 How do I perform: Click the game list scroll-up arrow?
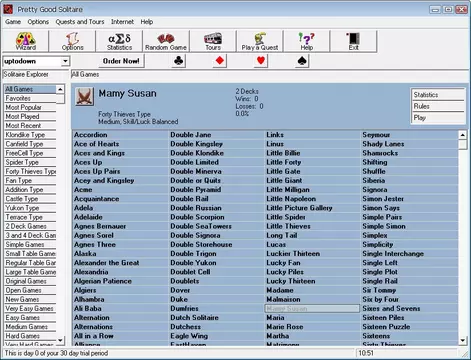(462, 135)
